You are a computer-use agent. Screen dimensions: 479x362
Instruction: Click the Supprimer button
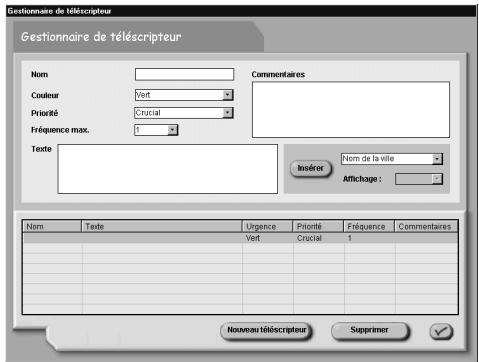[370, 330]
